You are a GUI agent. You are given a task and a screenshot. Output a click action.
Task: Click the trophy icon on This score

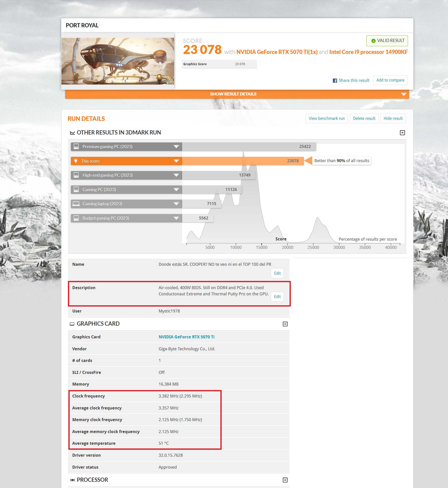point(76,161)
